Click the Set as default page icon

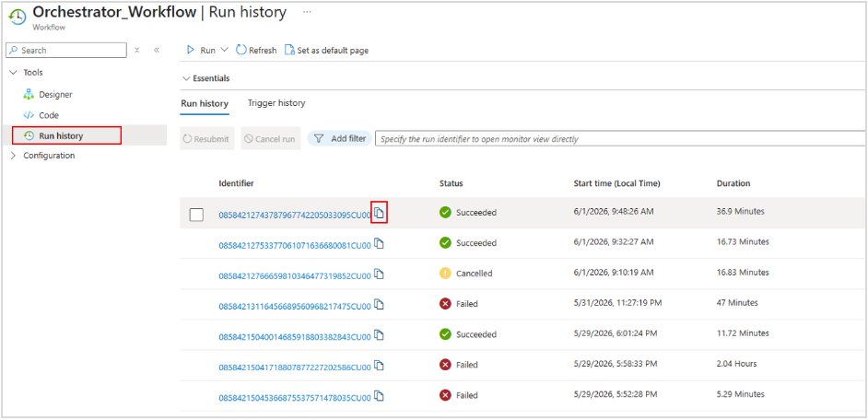point(289,50)
